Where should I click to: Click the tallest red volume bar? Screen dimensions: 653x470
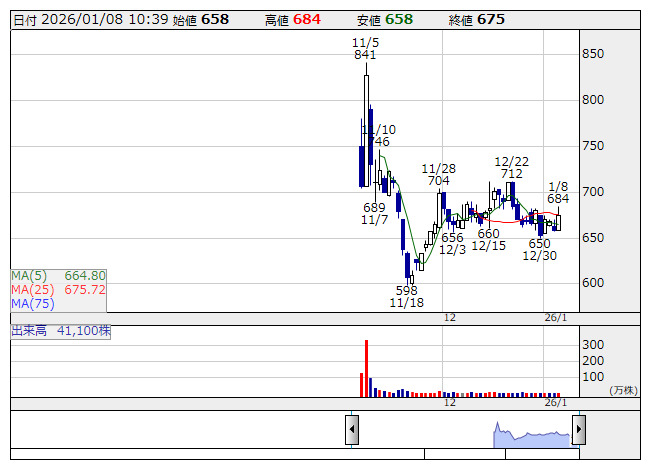click(366, 368)
